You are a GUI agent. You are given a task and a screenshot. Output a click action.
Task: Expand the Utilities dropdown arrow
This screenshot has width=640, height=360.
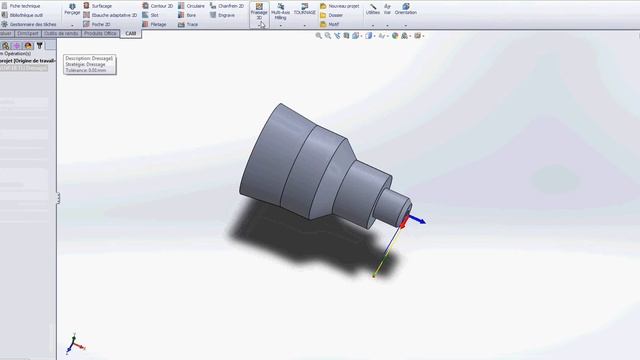point(373,26)
